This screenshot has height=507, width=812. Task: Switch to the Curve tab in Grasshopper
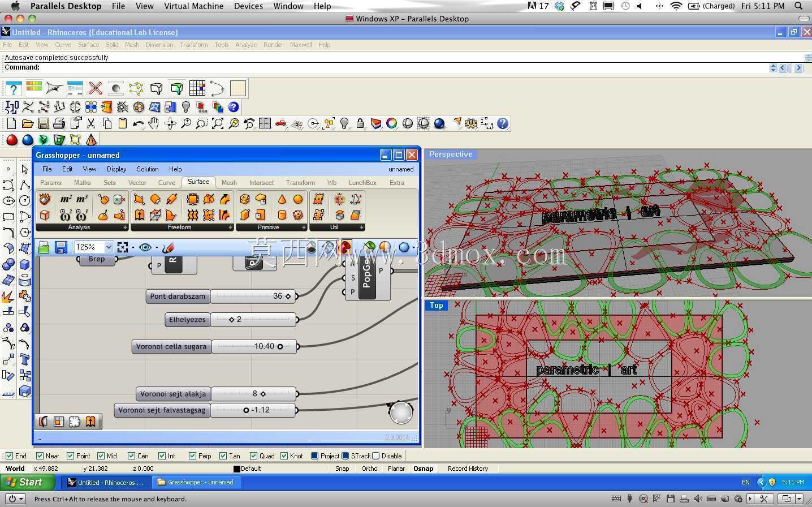pyautogui.click(x=166, y=183)
